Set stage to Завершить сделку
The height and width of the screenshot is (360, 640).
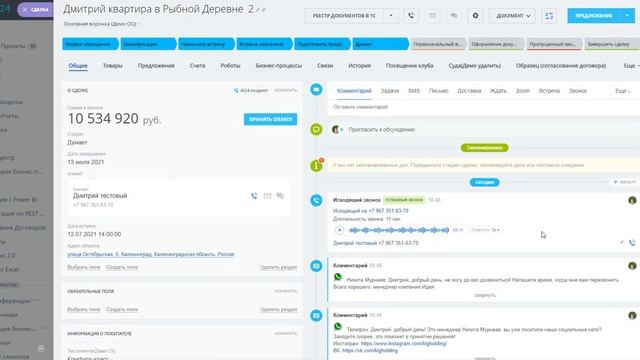click(x=611, y=44)
